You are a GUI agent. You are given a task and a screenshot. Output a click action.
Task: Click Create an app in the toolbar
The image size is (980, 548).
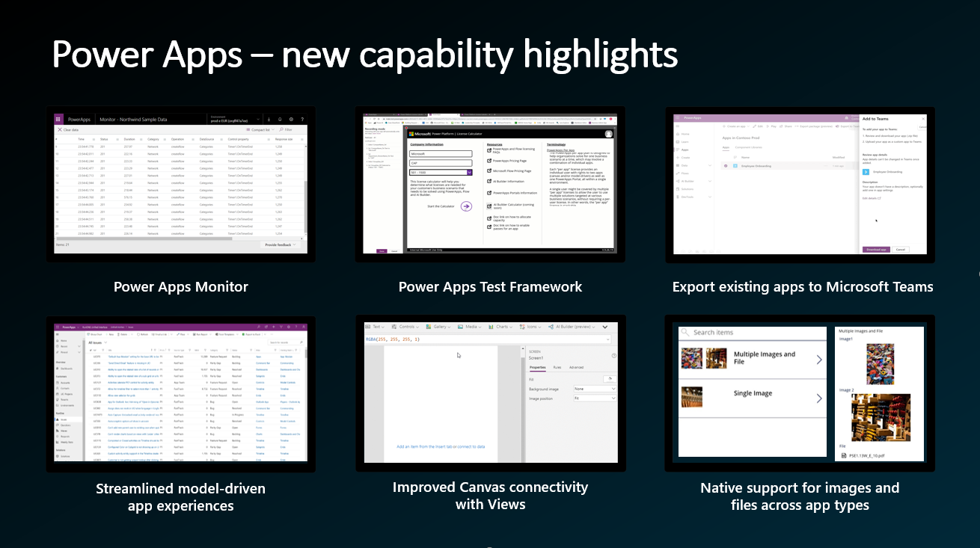tap(737, 126)
